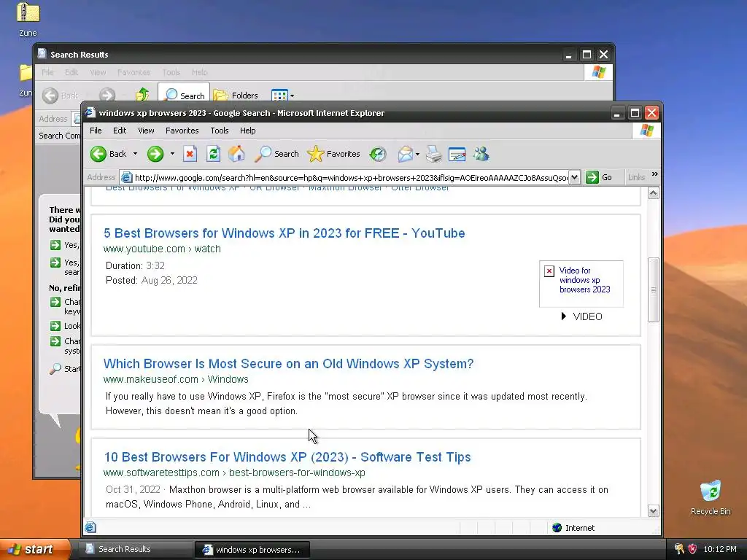
Task: Click the vertical scrollbar thumb in IE
Action: pos(654,289)
